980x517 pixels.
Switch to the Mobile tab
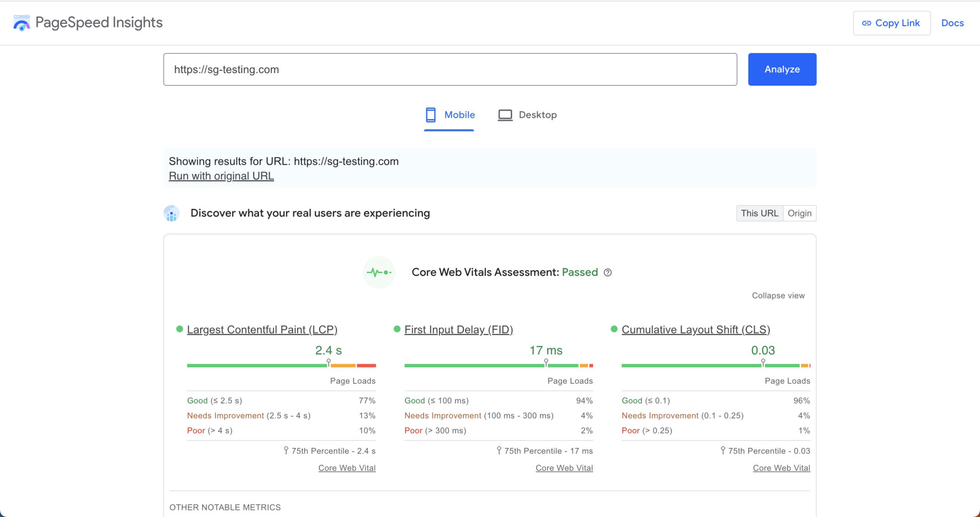pyautogui.click(x=450, y=115)
